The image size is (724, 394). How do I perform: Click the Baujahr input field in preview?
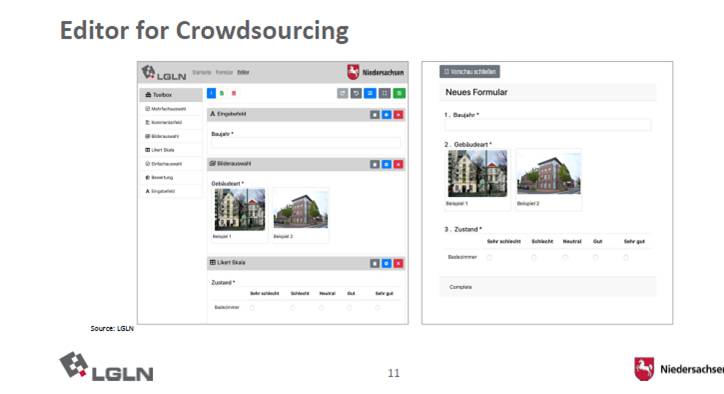tap(548, 125)
